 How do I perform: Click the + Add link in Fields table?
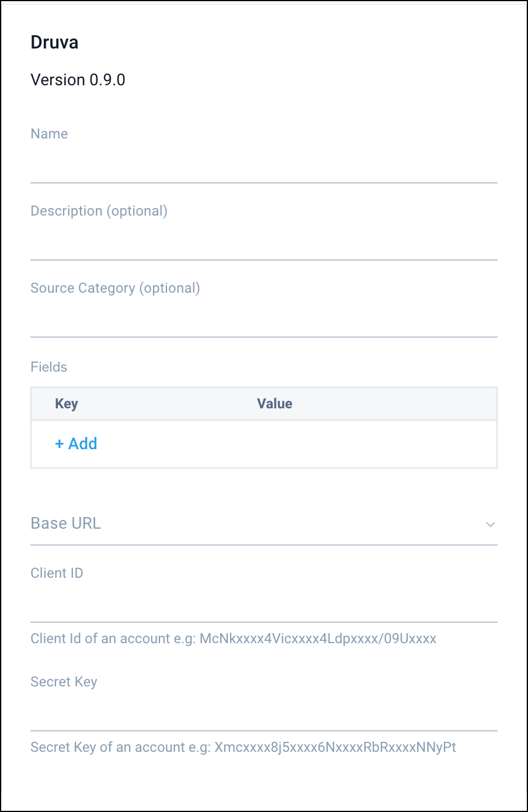(x=76, y=444)
